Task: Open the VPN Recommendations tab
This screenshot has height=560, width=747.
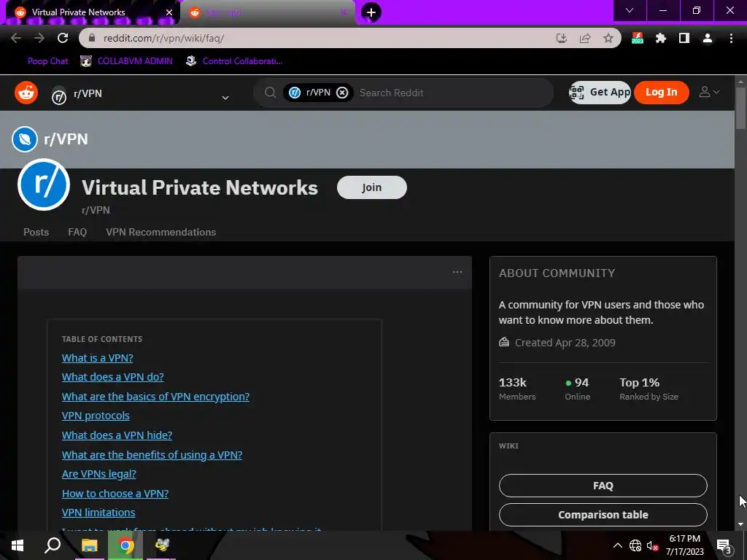Action: (161, 232)
